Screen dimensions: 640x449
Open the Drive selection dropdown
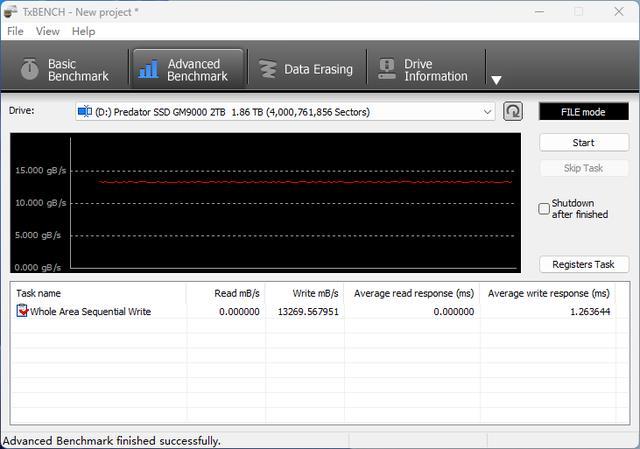pyautogui.click(x=285, y=112)
